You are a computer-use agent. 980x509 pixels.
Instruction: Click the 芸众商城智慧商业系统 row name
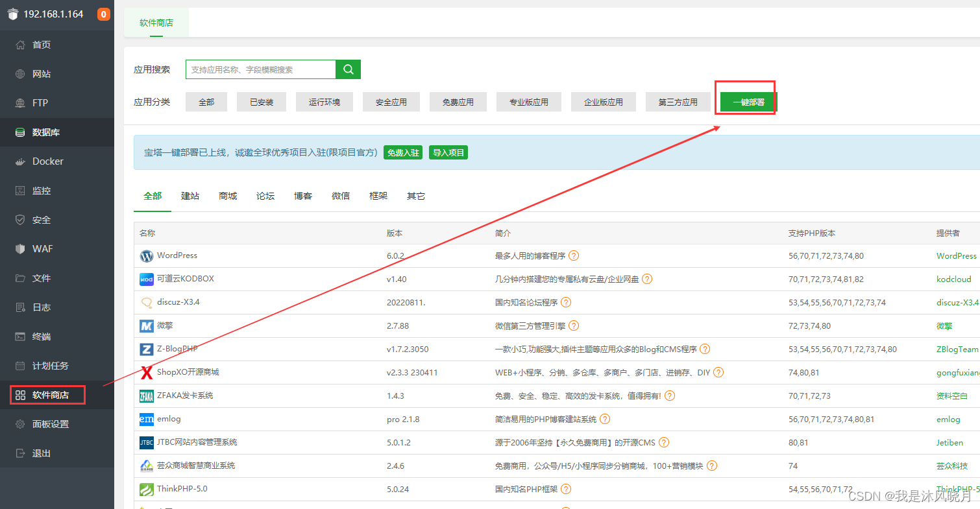[196, 466]
